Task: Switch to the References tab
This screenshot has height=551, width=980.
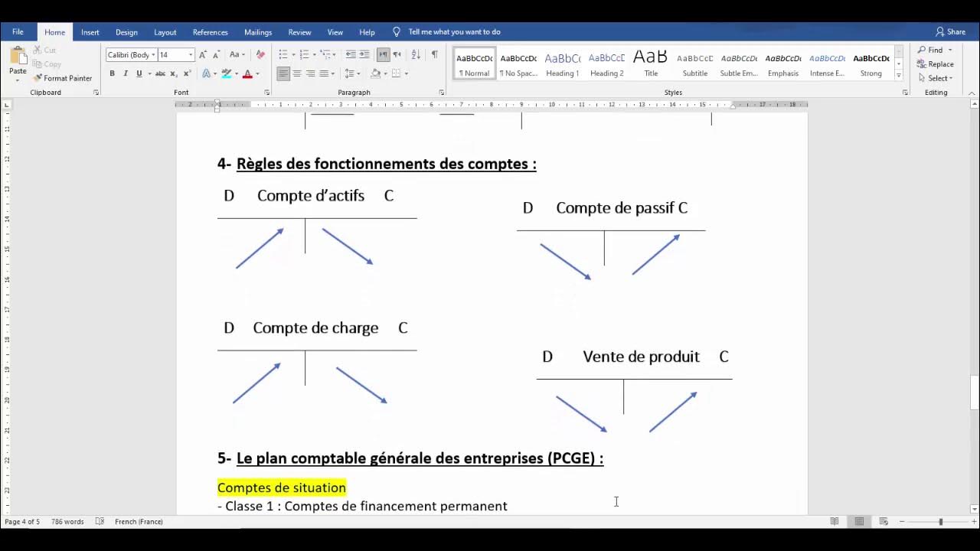Action: 210,32
